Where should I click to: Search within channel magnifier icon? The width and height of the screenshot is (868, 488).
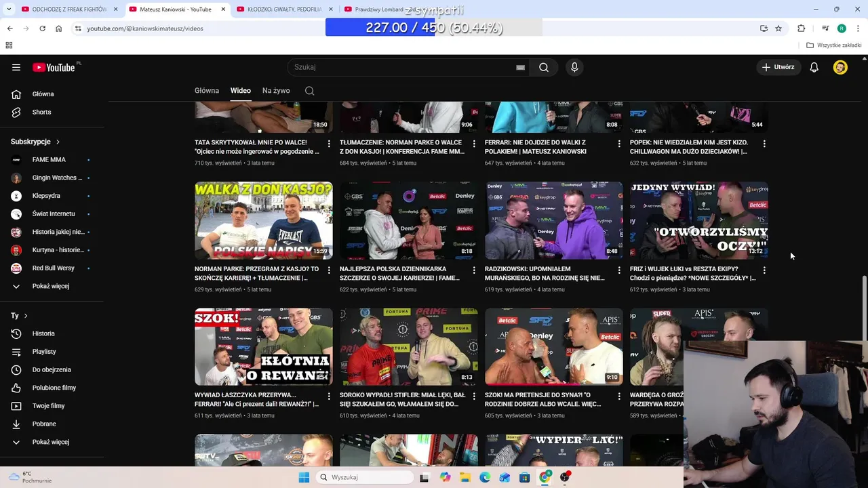click(x=309, y=91)
